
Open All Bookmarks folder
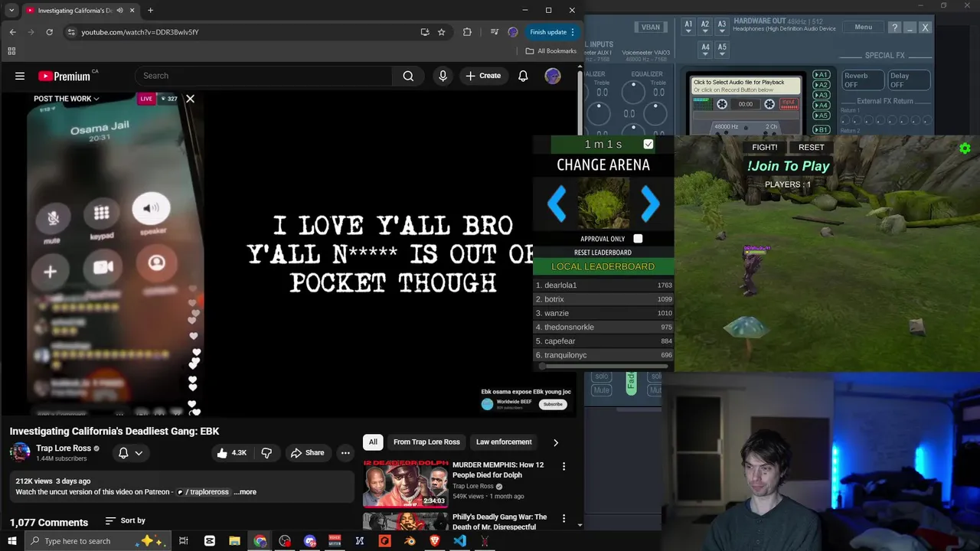[x=551, y=51]
